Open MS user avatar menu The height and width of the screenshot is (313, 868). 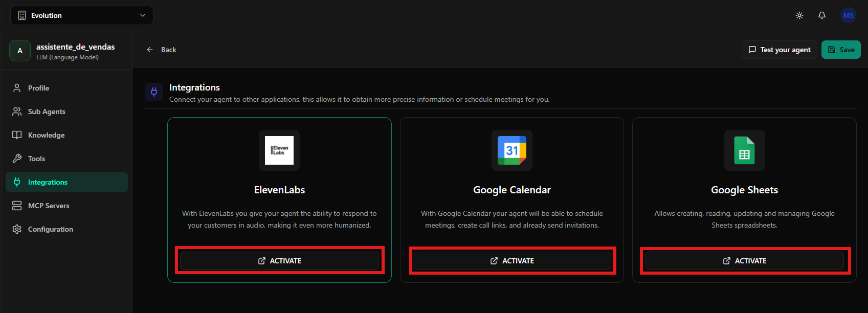coord(849,15)
